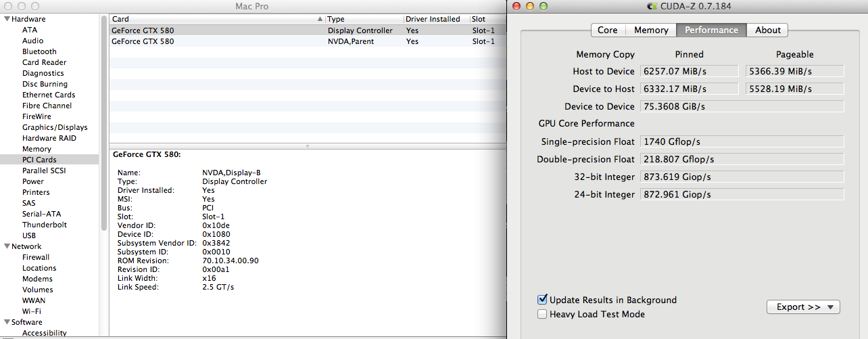Open the Export dropdown button
The height and width of the screenshot is (339, 868).
click(x=804, y=307)
